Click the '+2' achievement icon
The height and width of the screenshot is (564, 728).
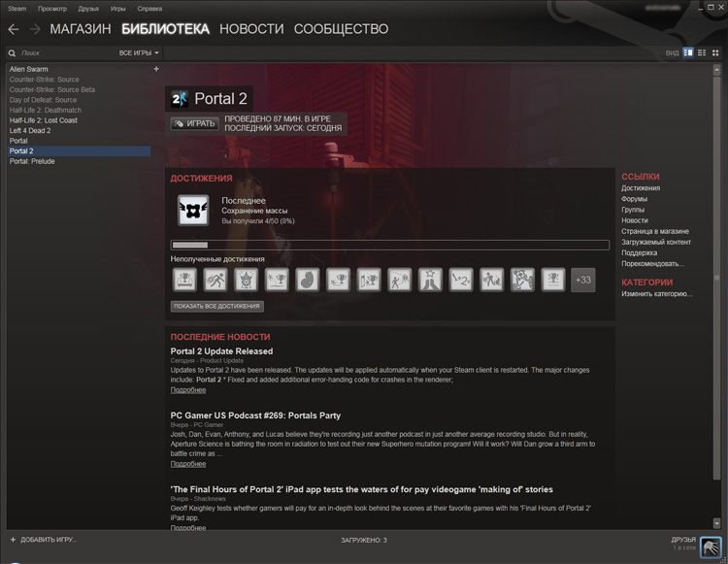pos(460,280)
